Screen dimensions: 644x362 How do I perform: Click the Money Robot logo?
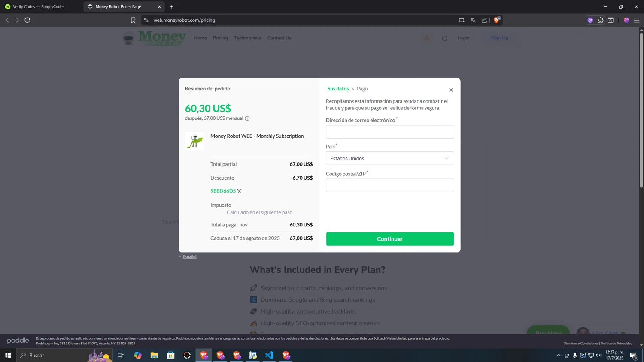[x=155, y=38]
